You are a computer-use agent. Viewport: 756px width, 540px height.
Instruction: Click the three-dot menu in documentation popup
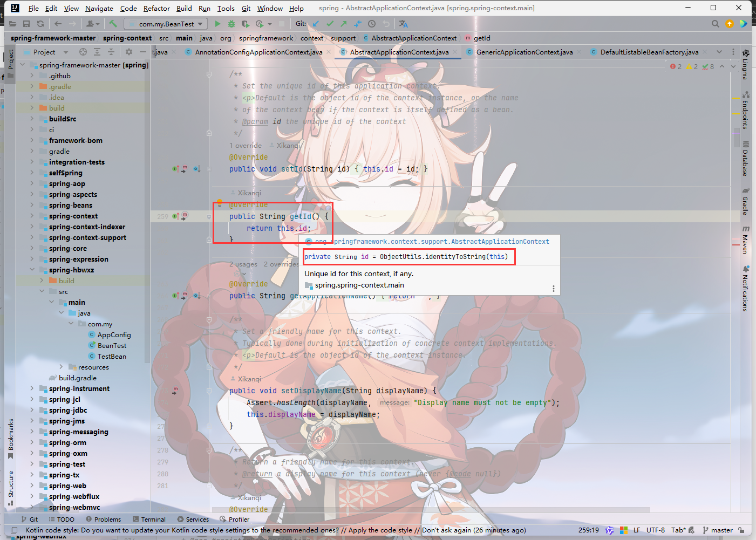click(x=553, y=289)
